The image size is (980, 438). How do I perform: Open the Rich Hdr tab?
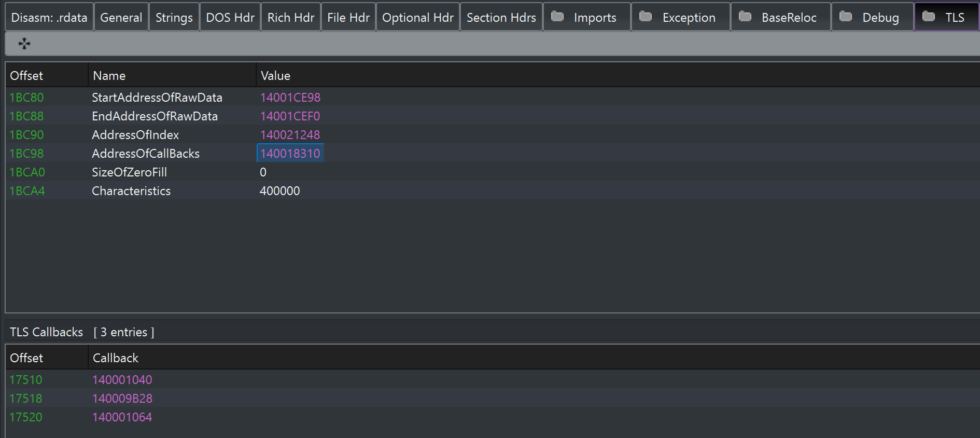291,17
